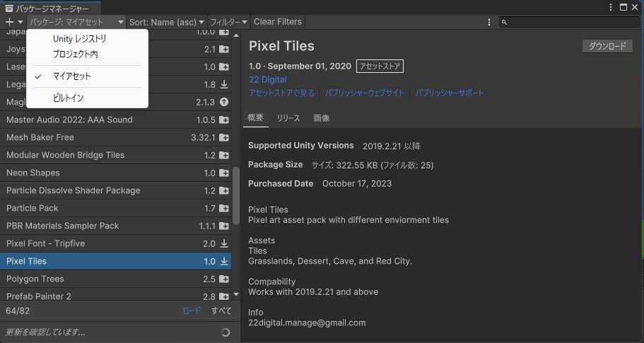Click import icon on Polygon Trees row
644x343 pixels.
[224, 279]
